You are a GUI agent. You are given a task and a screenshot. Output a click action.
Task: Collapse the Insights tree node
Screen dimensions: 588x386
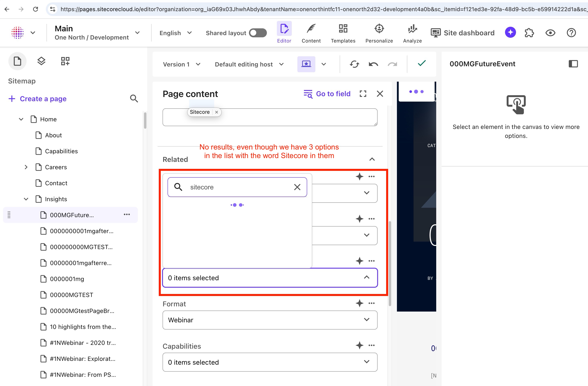pos(26,199)
